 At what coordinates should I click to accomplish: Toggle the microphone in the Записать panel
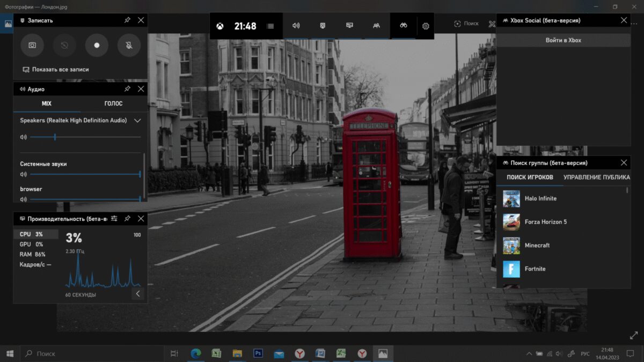click(129, 45)
